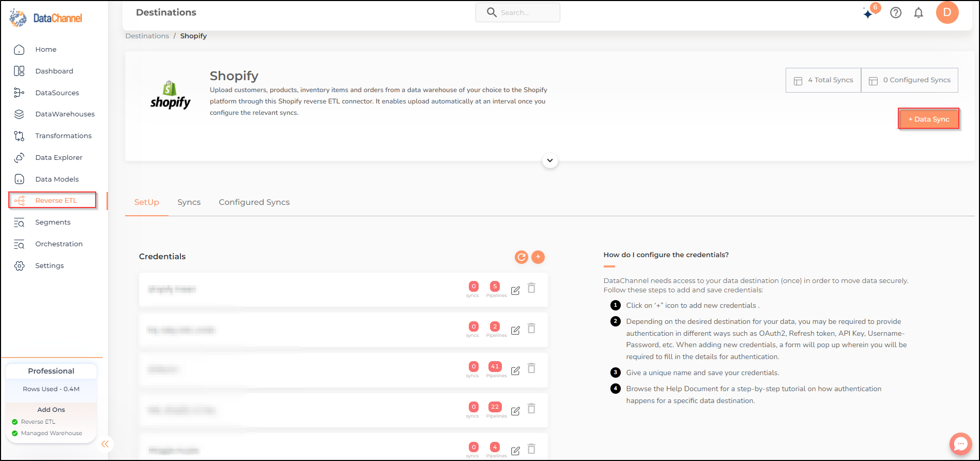Switch to the Configured Syncs tab
980x461 pixels.
(254, 202)
